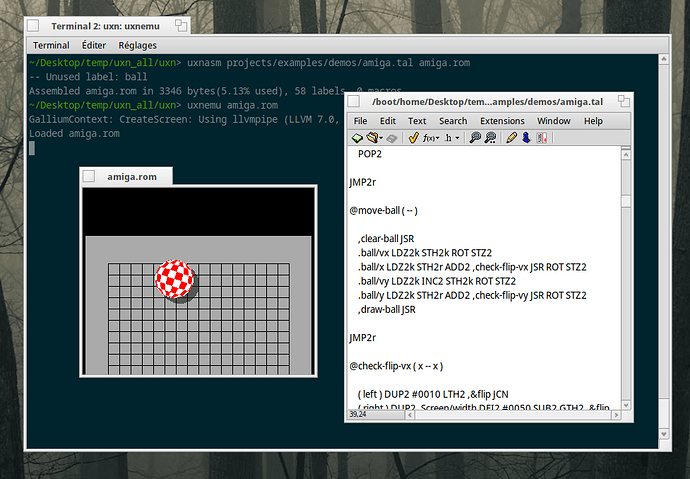Click the amiga.tal editor close box
Image resolution: width=690 pixels, height=479 pixels.
pyautogui.click(x=354, y=101)
